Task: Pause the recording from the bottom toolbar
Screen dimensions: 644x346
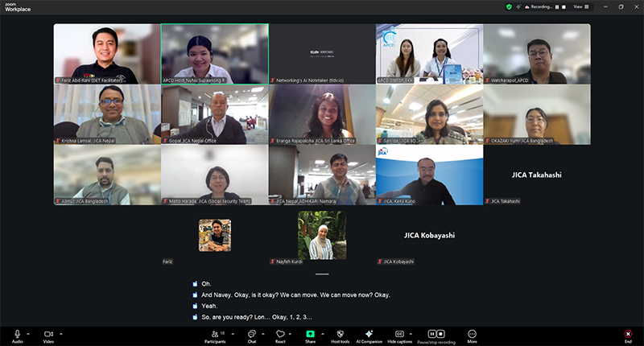Action: coord(431,333)
